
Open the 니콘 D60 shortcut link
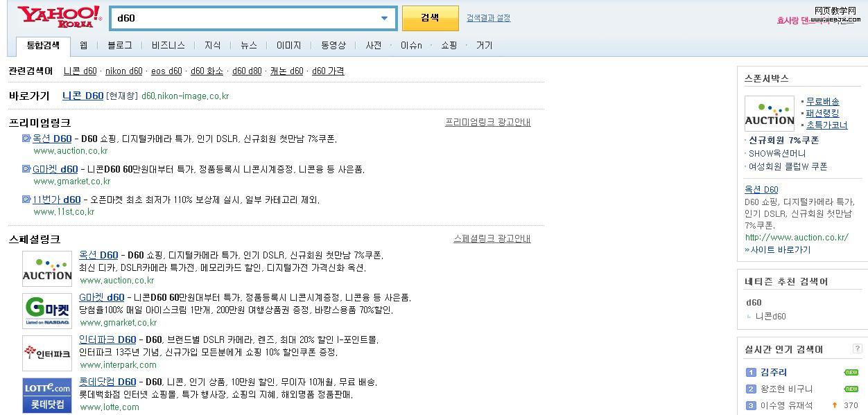click(x=83, y=96)
